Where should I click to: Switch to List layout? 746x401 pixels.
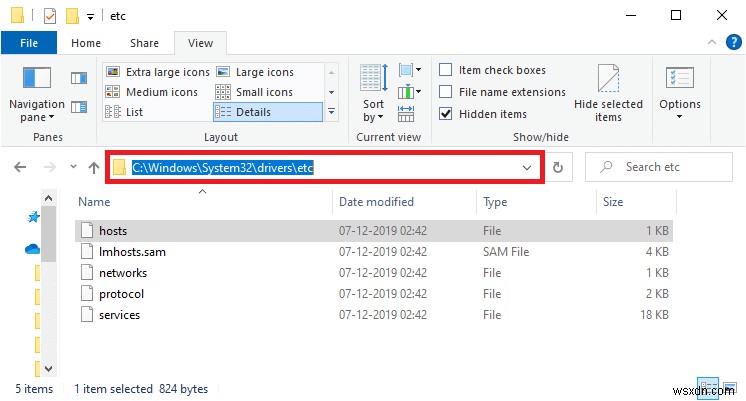pyautogui.click(x=124, y=112)
